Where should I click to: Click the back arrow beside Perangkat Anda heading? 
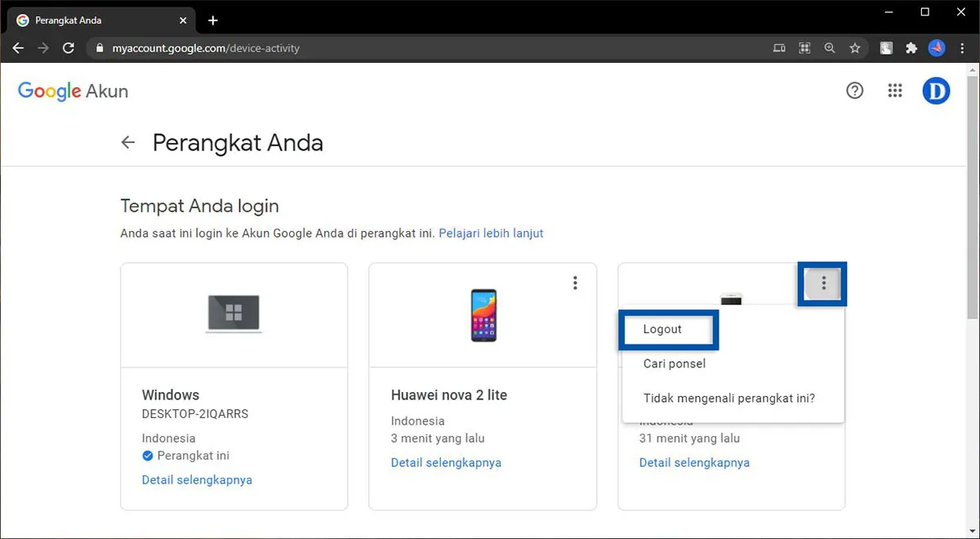(x=128, y=142)
